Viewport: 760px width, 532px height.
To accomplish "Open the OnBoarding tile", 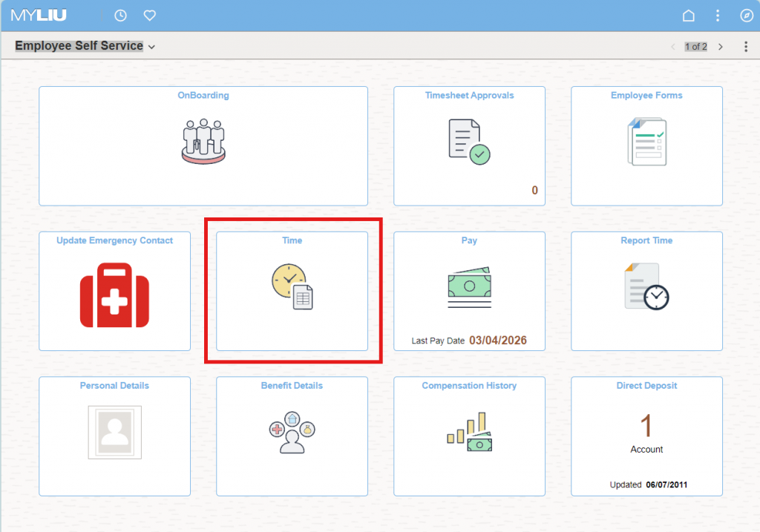I will [x=203, y=145].
